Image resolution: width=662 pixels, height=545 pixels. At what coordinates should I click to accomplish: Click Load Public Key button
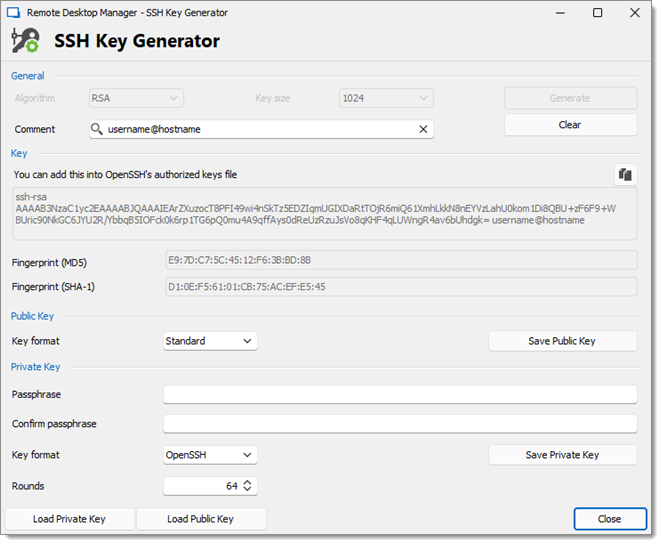tap(201, 519)
